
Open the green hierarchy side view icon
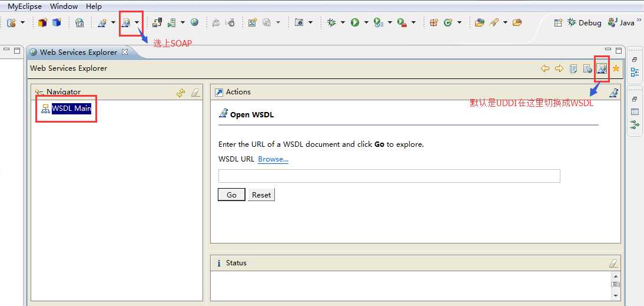pyautogui.click(x=635, y=124)
